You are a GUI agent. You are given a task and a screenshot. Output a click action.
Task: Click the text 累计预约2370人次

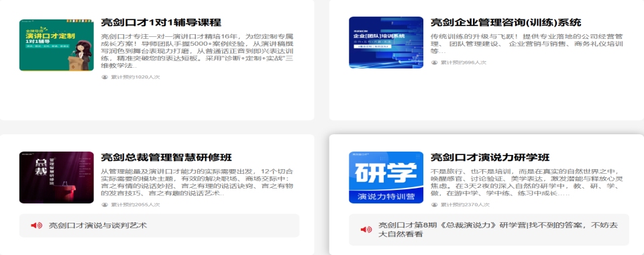465,205
